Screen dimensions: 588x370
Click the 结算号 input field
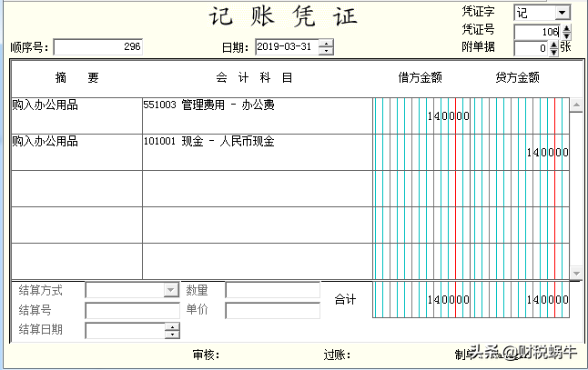tap(132, 310)
